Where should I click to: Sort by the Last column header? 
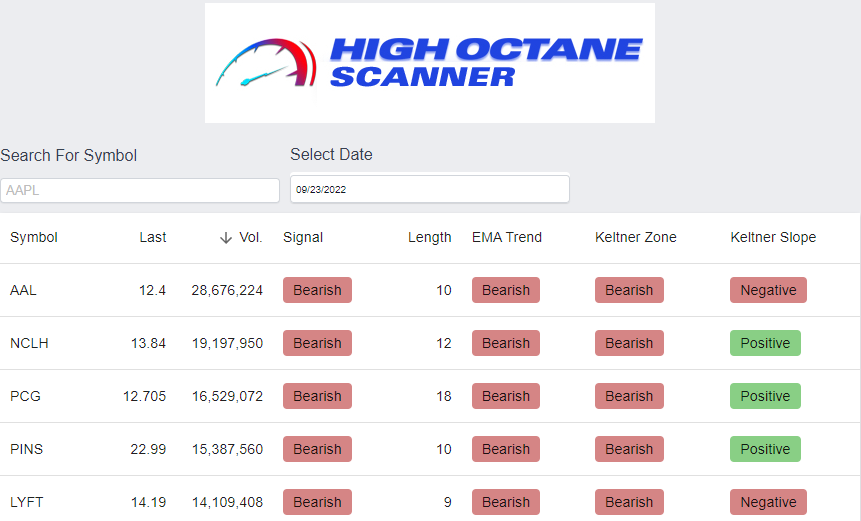(x=153, y=237)
